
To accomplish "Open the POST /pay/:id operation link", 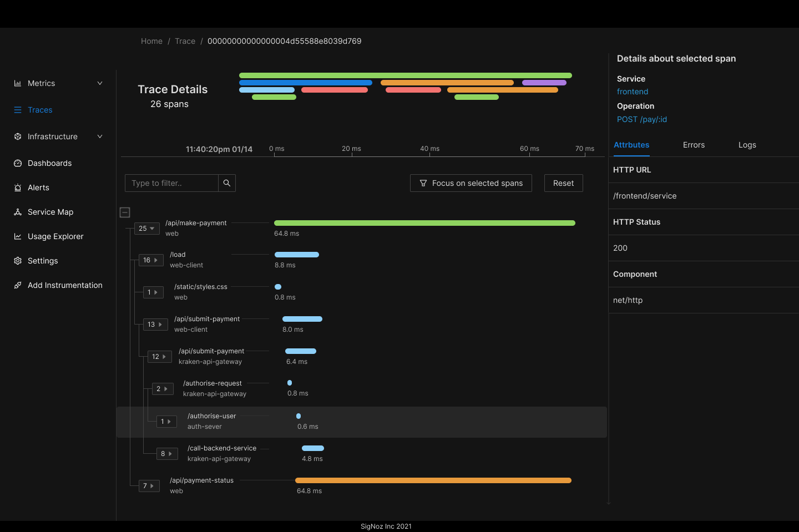I will coord(642,119).
